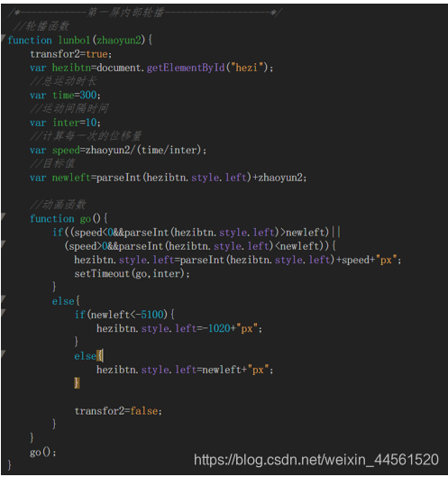
Task: Click the comment //运动间隔时间
Action: (x=69, y=108)
